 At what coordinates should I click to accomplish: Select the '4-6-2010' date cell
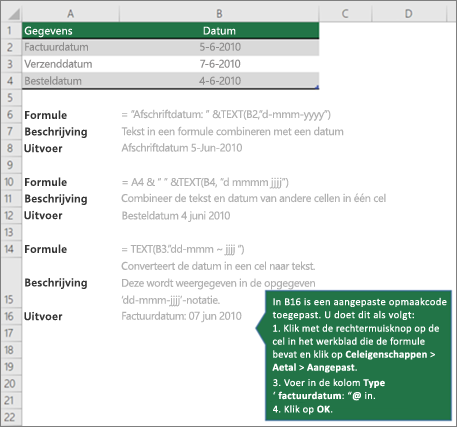[x=219, y=81]
